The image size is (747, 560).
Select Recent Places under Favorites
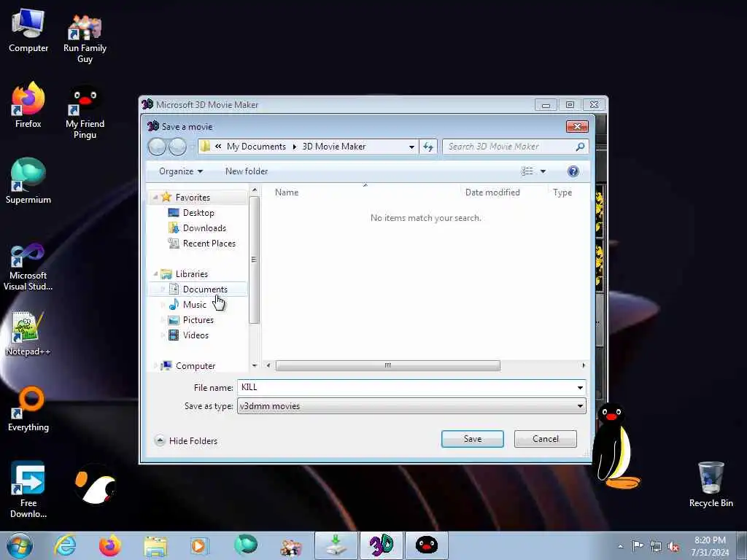pos(209,244)
